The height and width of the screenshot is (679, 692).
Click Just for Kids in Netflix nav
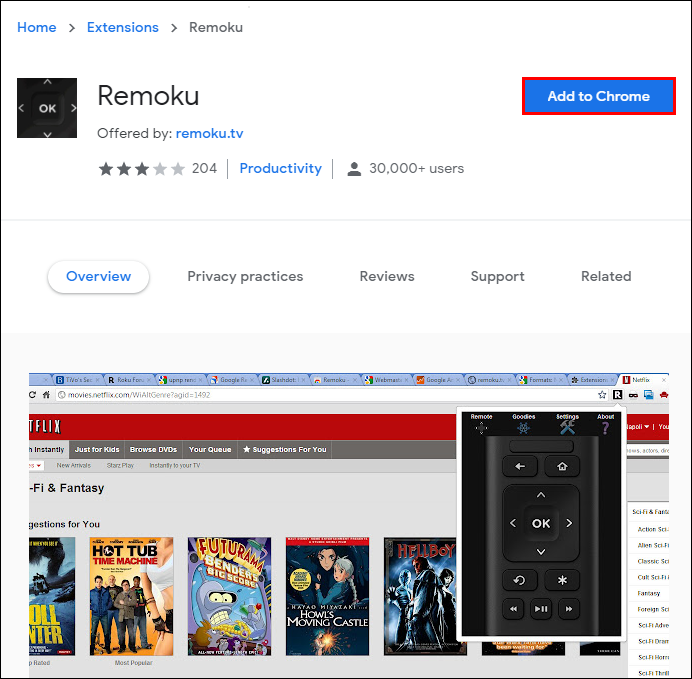(x=97, y=450)
